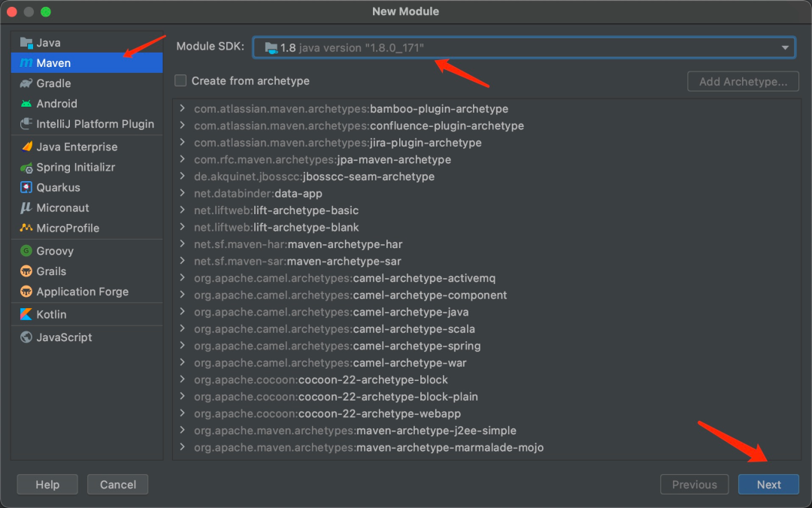812x508 pixels.
Task: Click the IntelliJ Platform Plugin icon
Action: (x=26, y=124)
